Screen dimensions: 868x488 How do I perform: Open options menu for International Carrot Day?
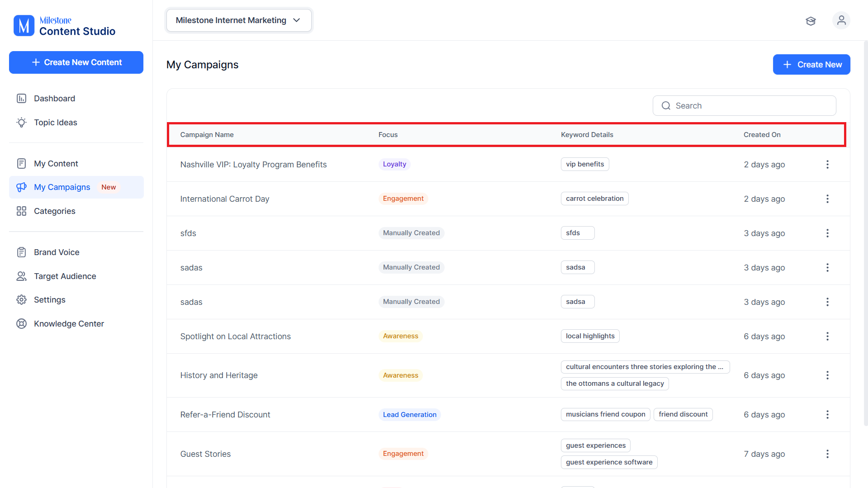click(x=827, y=199)
